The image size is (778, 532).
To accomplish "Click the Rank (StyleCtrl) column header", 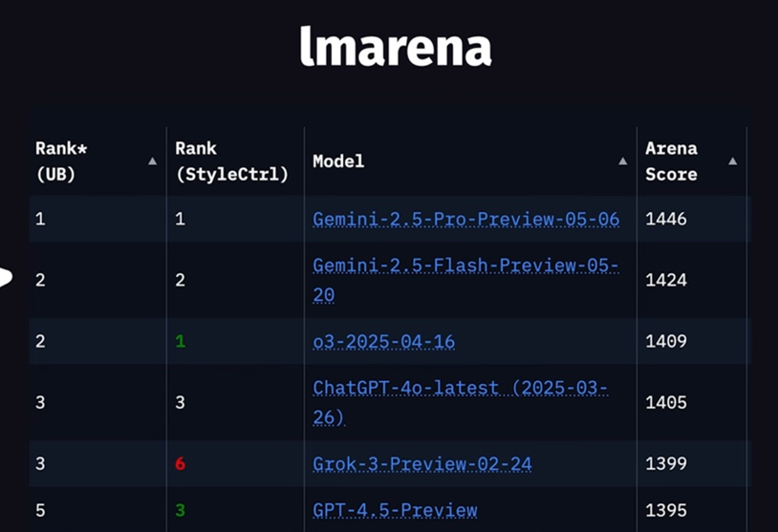I will (x=231, y=161).
